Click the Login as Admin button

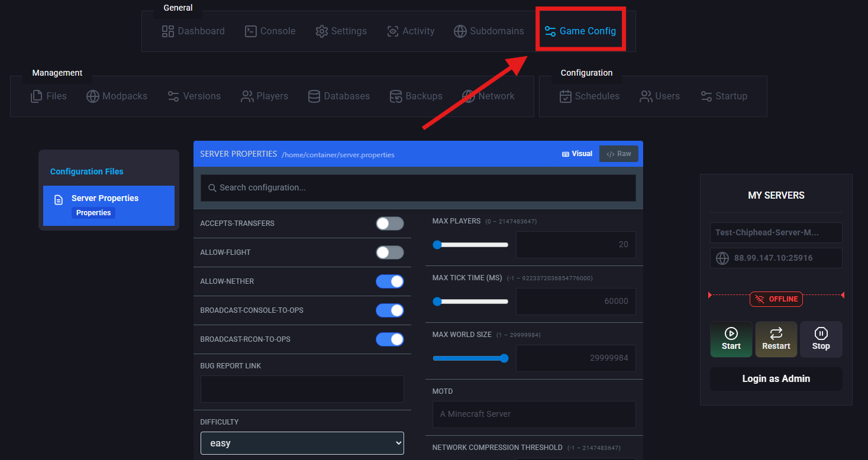click(776, 379)
